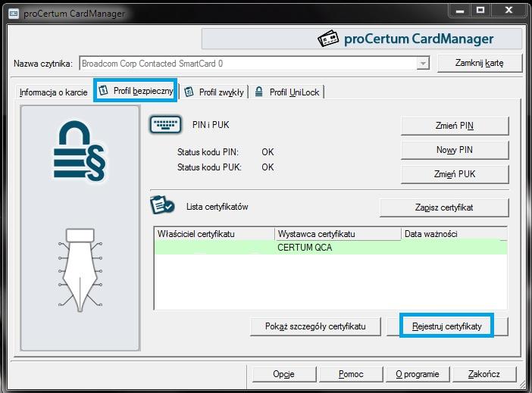Switch to Profil UniLock tab
Viewport: 532px width, 393px height.
287,92
